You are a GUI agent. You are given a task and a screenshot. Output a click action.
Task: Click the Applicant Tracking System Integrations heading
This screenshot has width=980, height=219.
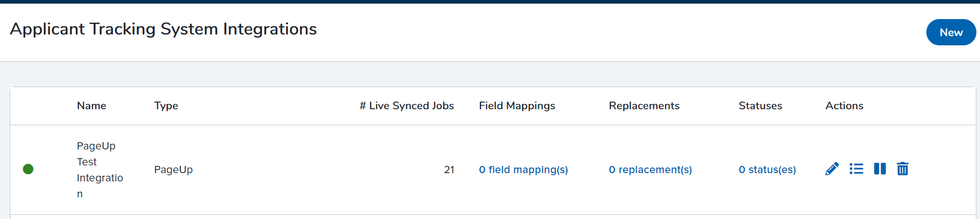click(x=163, y=29)
